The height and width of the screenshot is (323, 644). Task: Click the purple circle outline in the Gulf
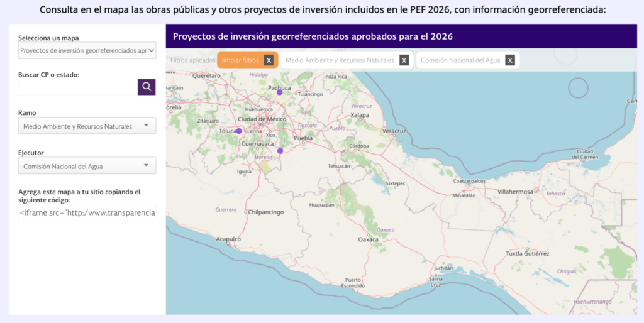pos(577,87)
